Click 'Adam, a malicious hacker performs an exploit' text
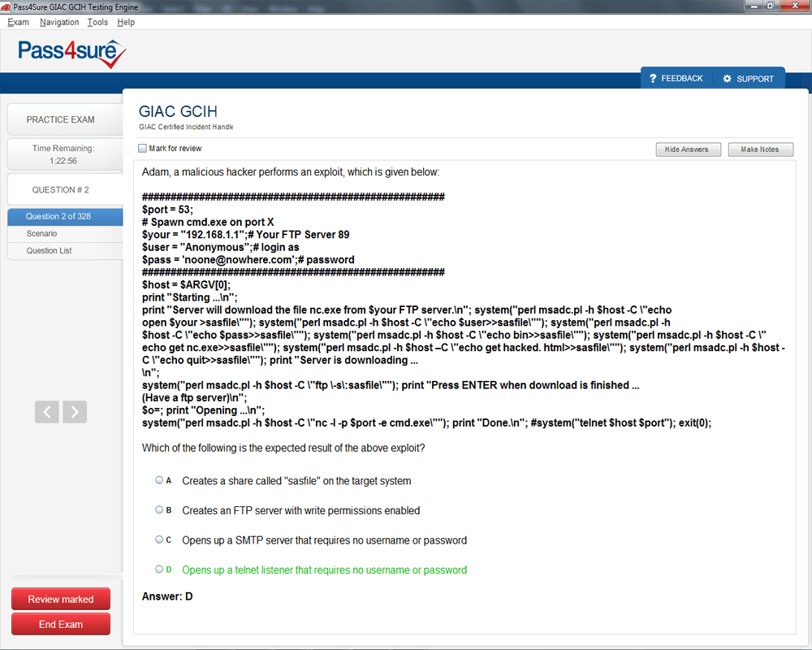812x650 pixels. pos(291,172)
